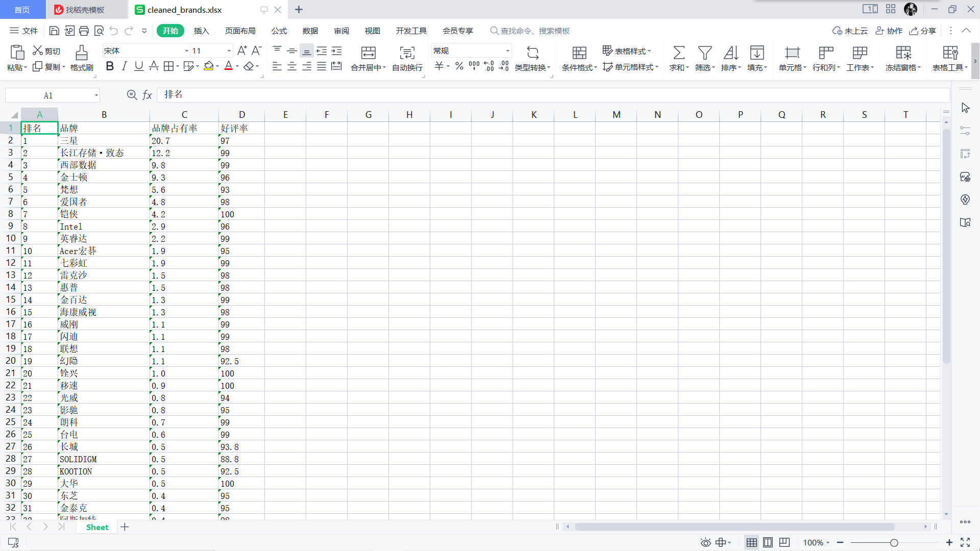This screenshot has width=980, height=551.
Task: Click the 分享 share button
Action: [x=923, y=31]
